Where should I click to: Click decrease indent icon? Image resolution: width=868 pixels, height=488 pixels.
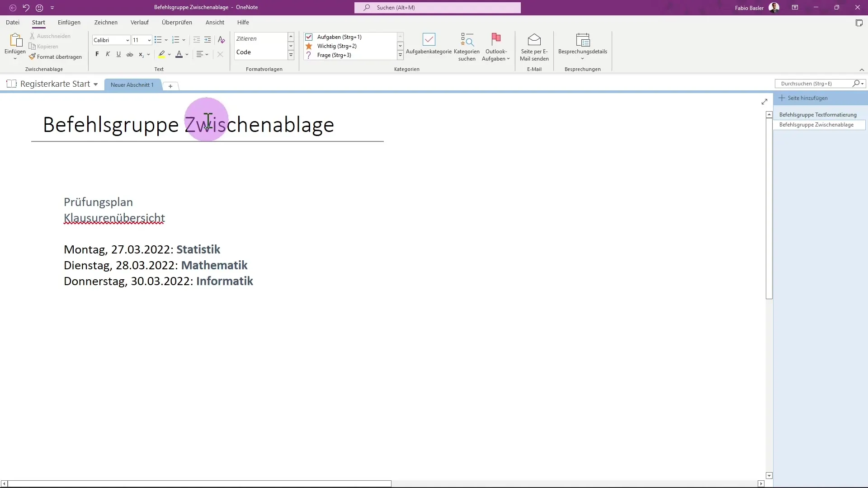pyautogui.click(x=197, y=40)
